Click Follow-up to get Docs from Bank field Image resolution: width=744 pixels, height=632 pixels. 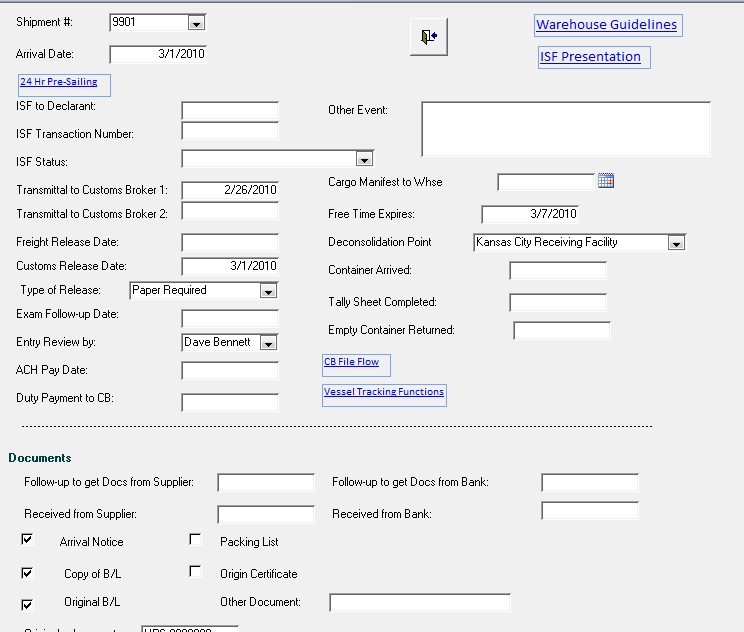click(590, 482)
